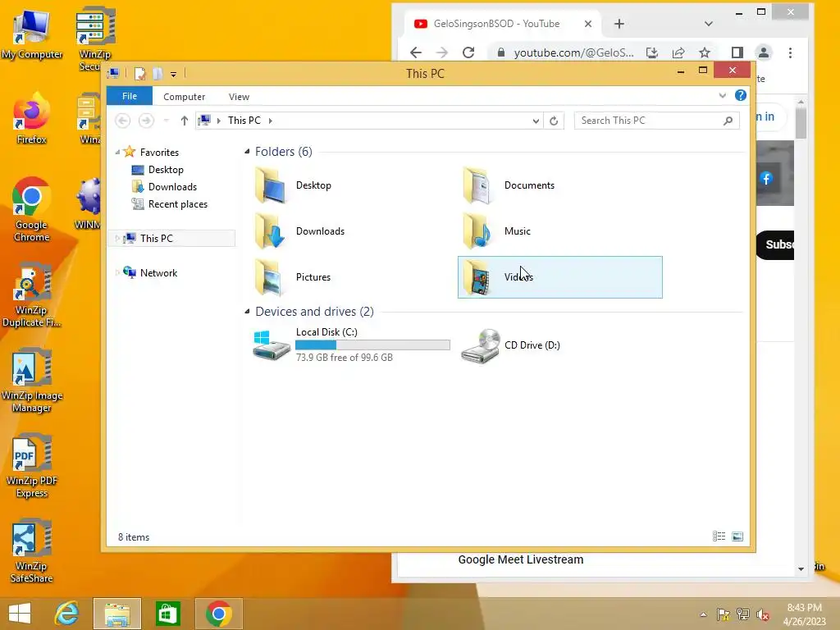This screenshot has width=840, height=630.
Task: Open Chrome tab search dropdown
Action: (709, 24)
